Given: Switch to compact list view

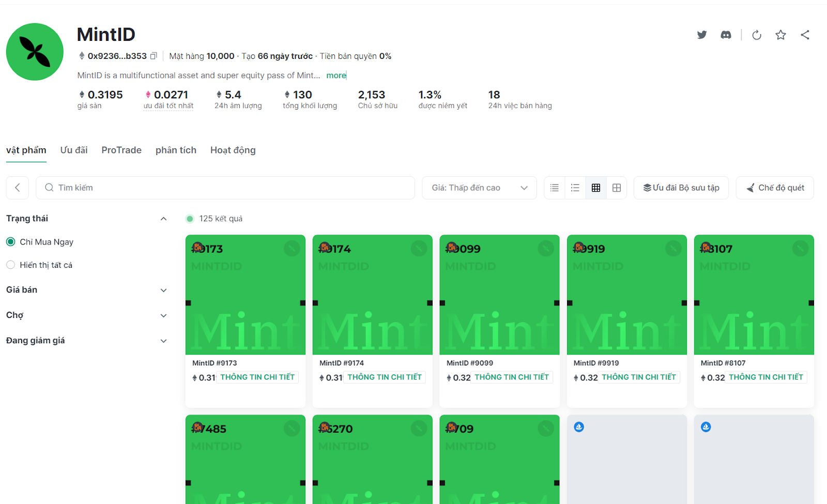Looking at the screenshot, I should (555, 188).
